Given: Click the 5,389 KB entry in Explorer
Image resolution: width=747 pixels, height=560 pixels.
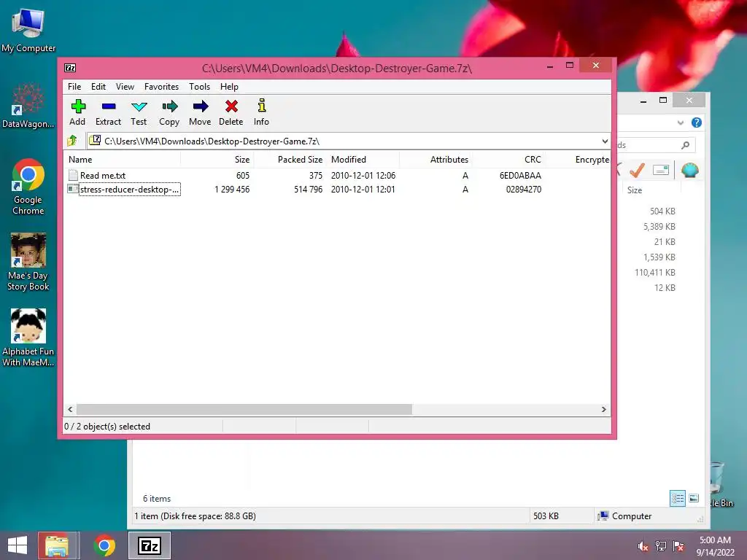Looking at the screenshot, I should click(659, 227).
